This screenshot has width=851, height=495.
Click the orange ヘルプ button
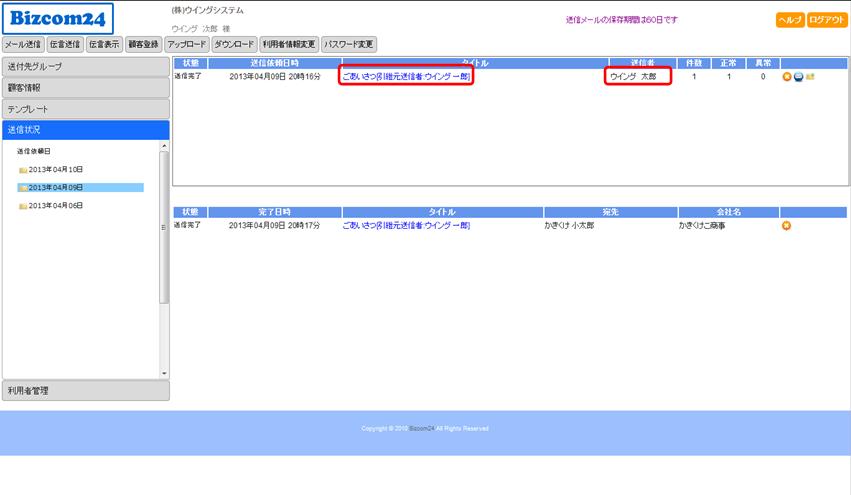pyautogui.click(x=789, y=20)
